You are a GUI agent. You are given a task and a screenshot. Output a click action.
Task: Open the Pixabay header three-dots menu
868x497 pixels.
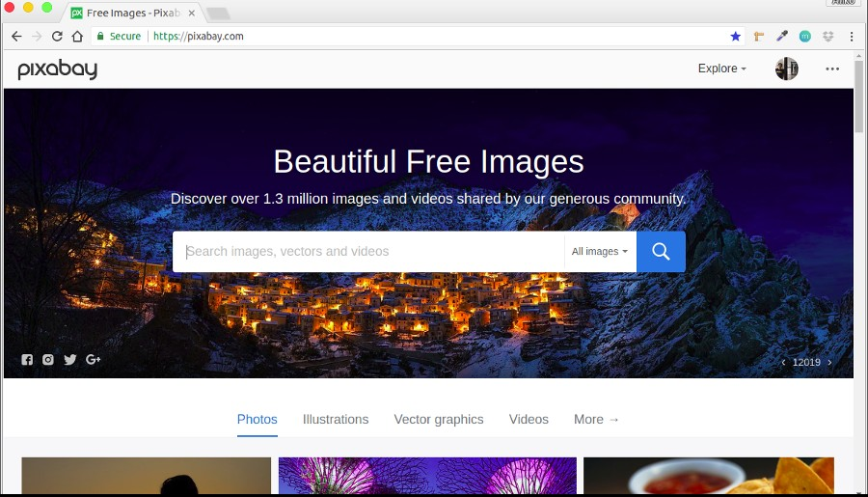click(x=832, y=69)
